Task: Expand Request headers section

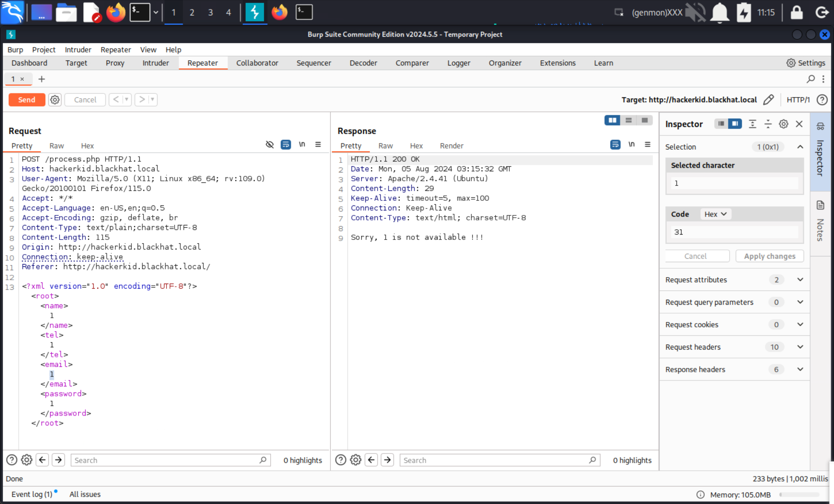Action: pos(734,347)
